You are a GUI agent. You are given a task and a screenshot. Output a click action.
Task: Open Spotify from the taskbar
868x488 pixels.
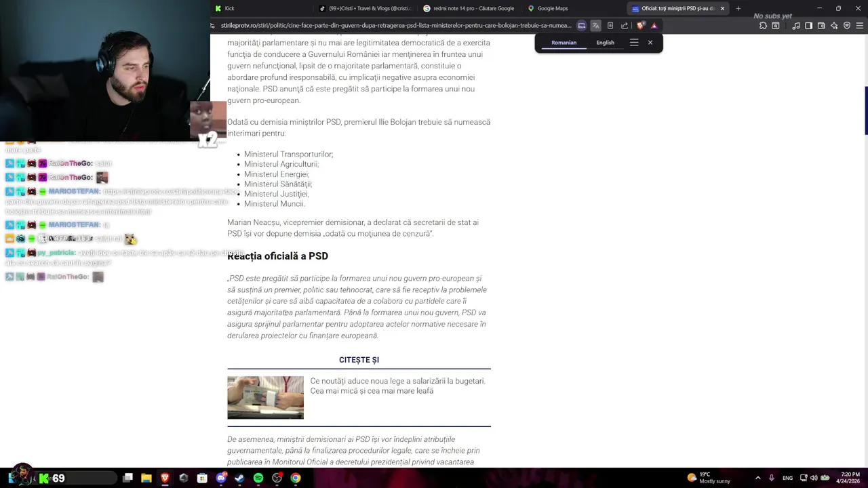(258, 478)
